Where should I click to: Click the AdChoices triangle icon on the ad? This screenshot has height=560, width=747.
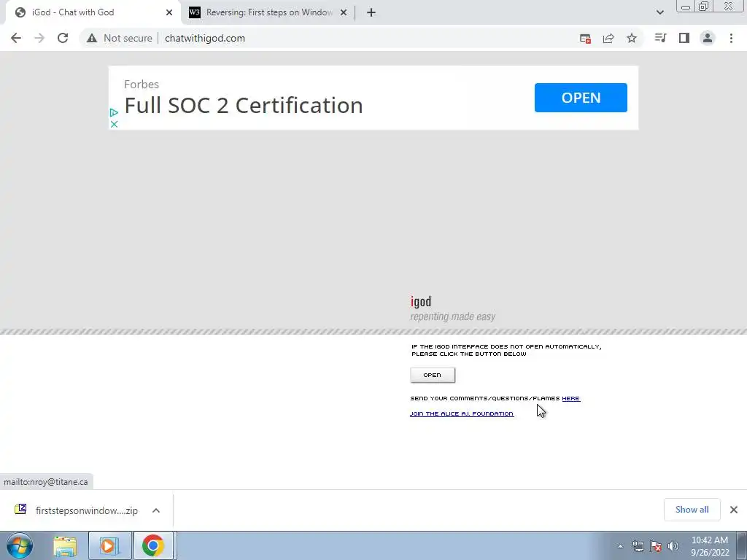(114, 113)
